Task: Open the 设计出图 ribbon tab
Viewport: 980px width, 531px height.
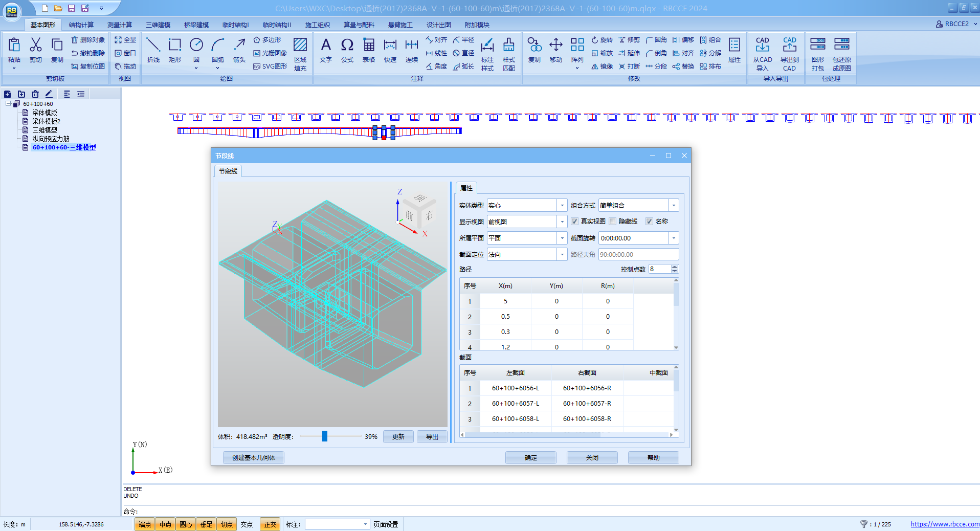Action: 438,25
